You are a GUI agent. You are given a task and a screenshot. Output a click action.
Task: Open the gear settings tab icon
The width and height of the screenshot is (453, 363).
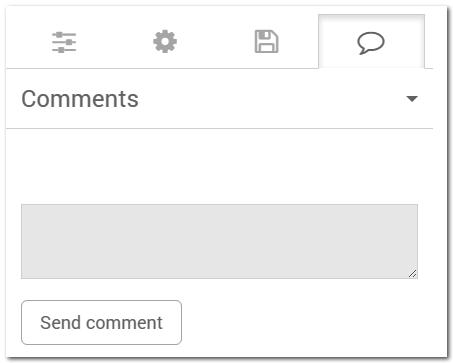pyautogui.click(x=165, y=42)
